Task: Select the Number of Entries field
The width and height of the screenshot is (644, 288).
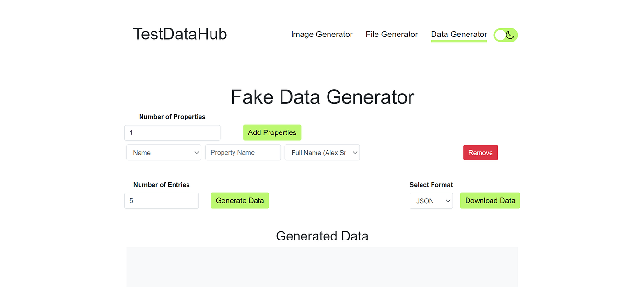Action: [161, 201]
